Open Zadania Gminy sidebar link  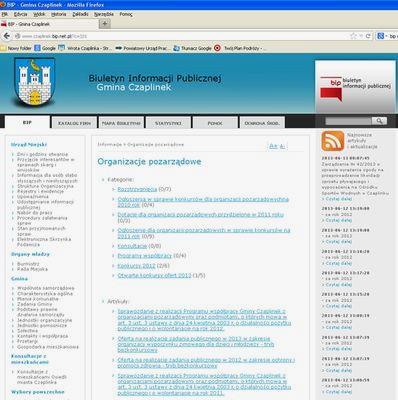click(x=35, y=304)
